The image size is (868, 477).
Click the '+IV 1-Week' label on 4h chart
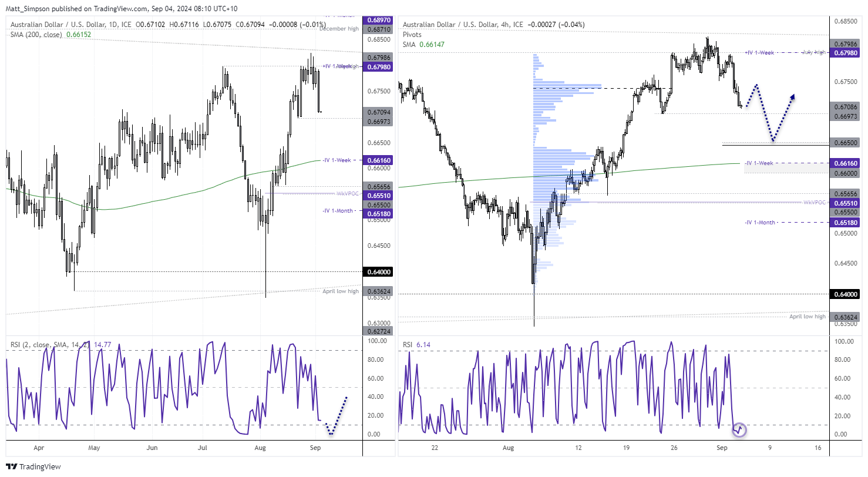(759, 52)
